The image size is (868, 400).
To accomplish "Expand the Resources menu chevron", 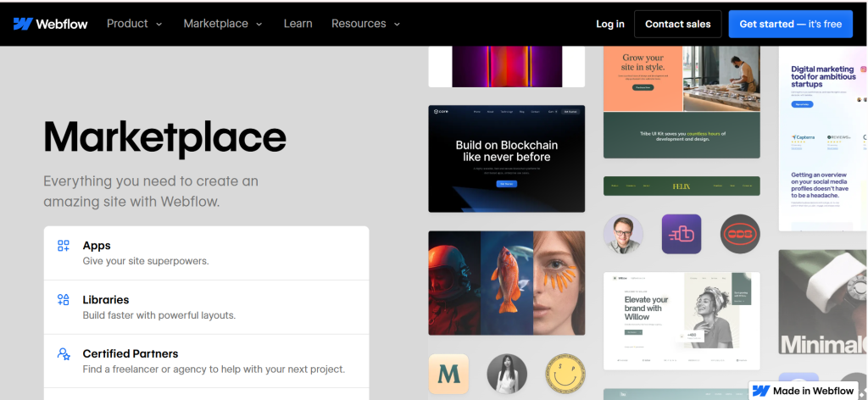I will point(397,25).
